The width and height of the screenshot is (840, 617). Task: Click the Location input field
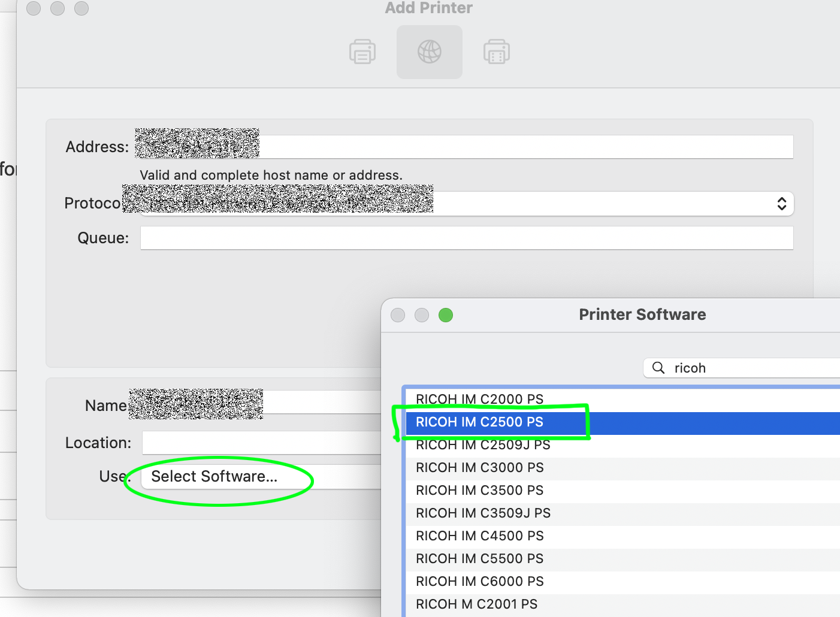(264, 443)
